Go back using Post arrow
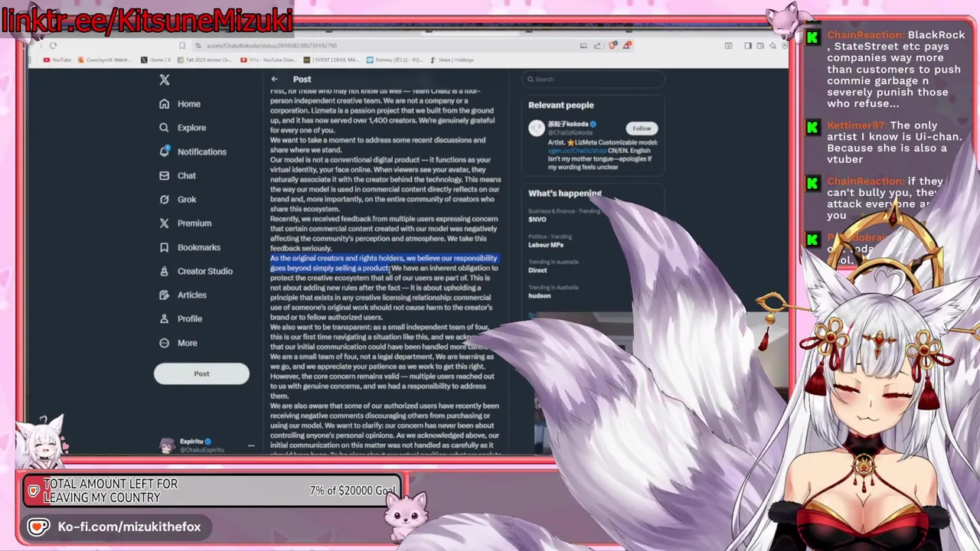This screenshot has height=551, width=980. tap(274, 79)
